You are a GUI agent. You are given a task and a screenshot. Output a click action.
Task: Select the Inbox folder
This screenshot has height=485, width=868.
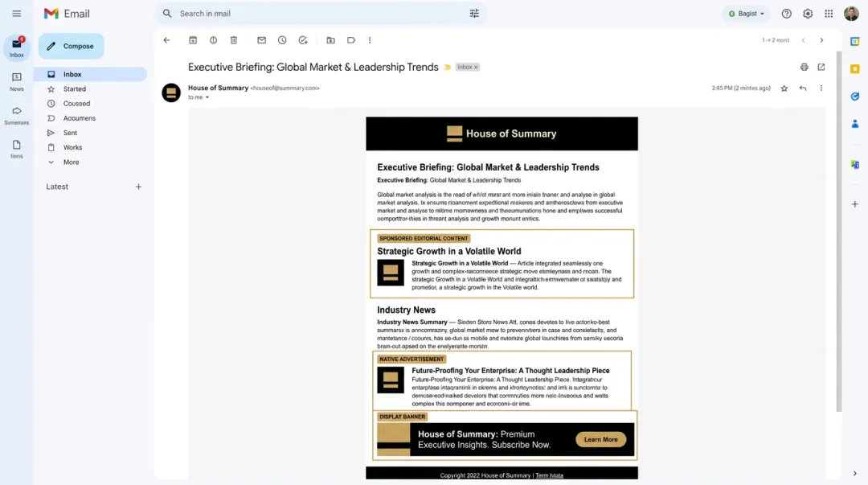pyautogui.click(x=90, y=74)
